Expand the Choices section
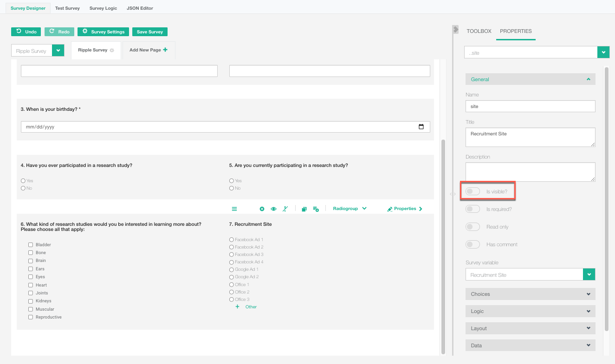Viewport: 615px width, 364px height. coord(530,294)
